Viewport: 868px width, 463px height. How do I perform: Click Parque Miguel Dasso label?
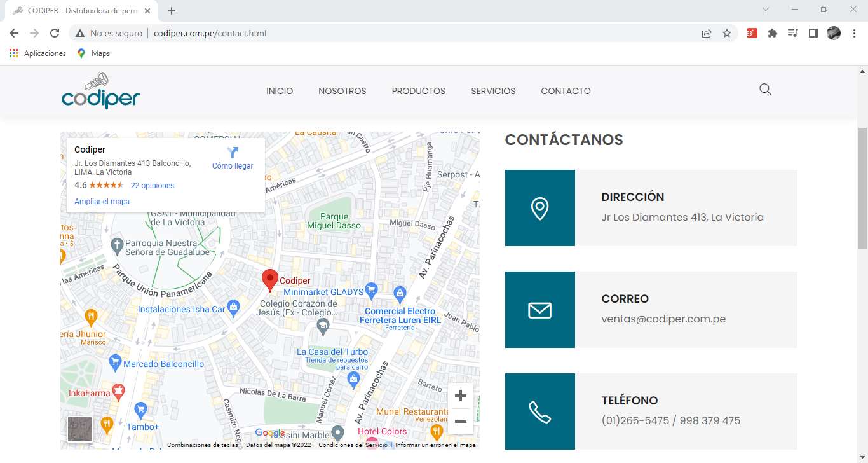(334, 221)
